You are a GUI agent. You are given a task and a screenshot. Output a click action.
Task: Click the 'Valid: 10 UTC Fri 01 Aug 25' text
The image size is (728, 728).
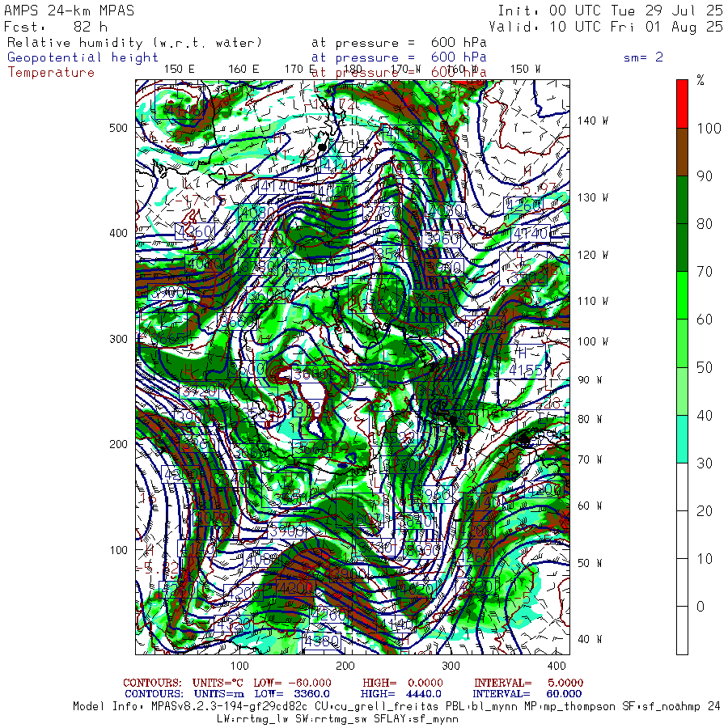point(606,27)
